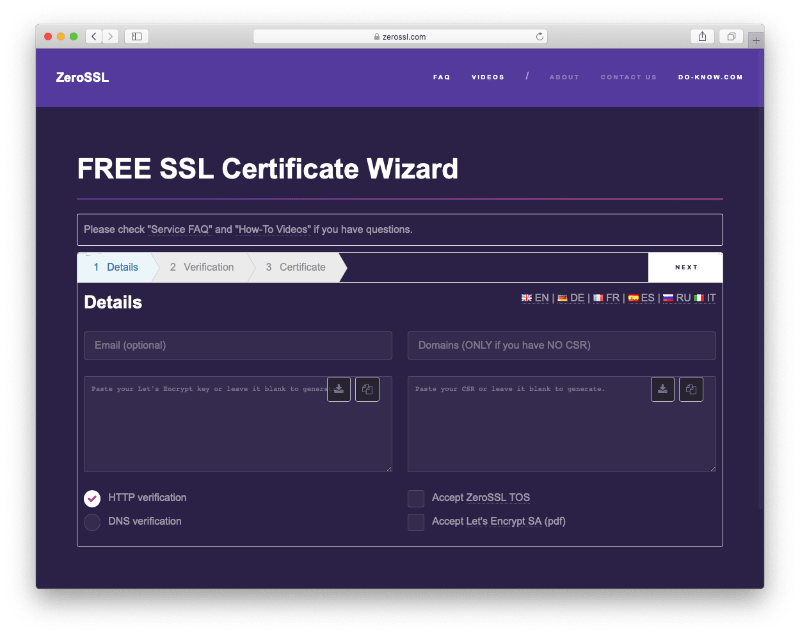Image resolution: width=800 pixels, height=636 pixels.
Task: Open the ZeroSSL TOS link text
Action: pos(498,498)
